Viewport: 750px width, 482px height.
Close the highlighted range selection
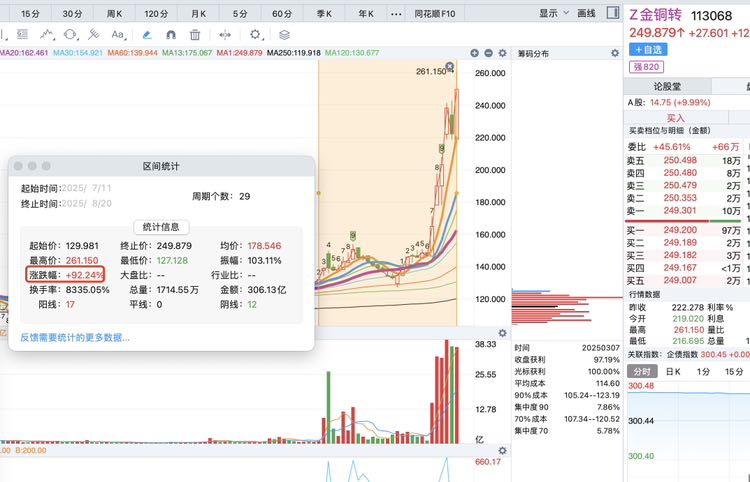point(450,66)
